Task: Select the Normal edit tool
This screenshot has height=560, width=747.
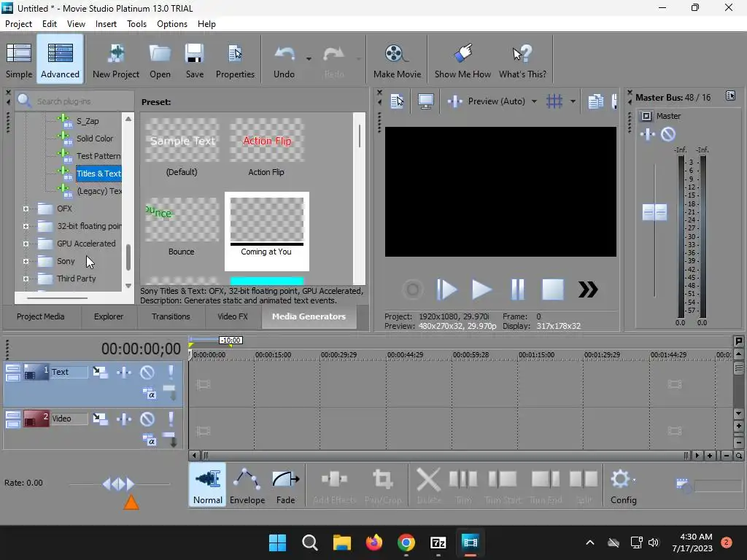Action: point(208,486)
